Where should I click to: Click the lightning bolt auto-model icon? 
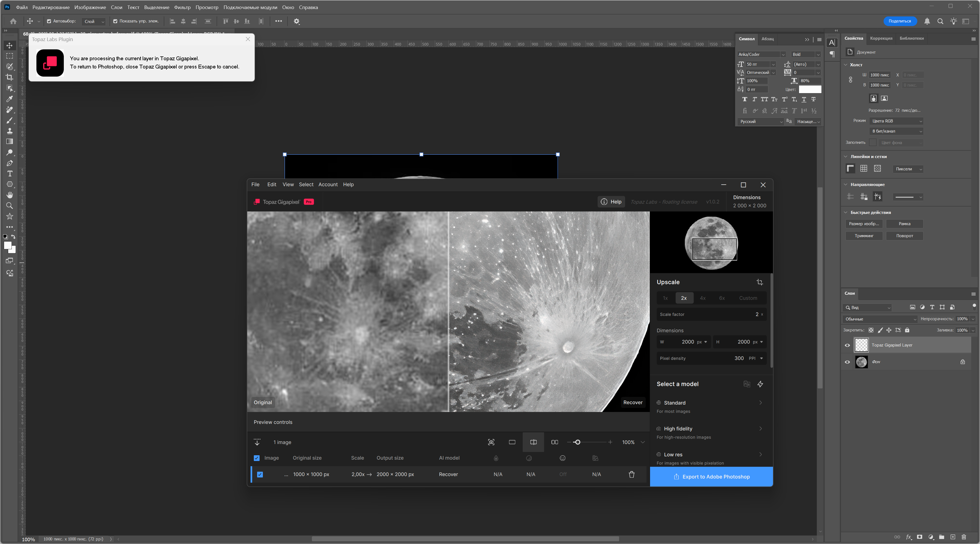[760, 384]
